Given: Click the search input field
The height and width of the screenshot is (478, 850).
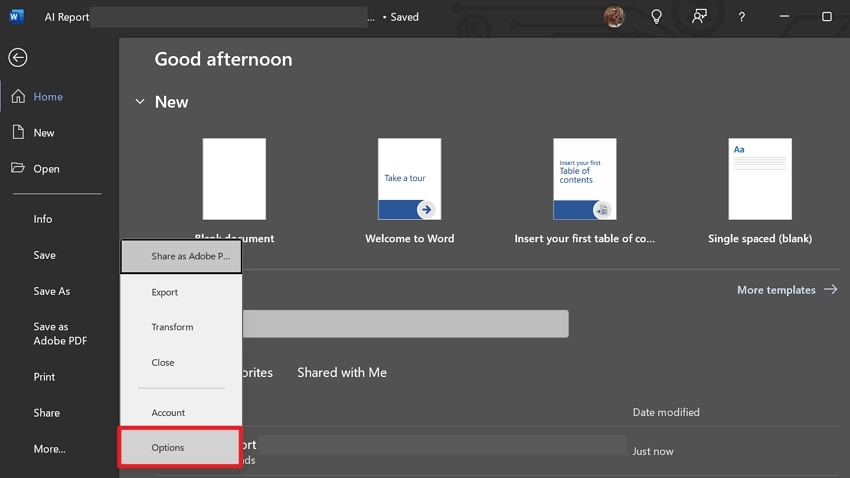Looking at the screenshot, I should point(405,324).
